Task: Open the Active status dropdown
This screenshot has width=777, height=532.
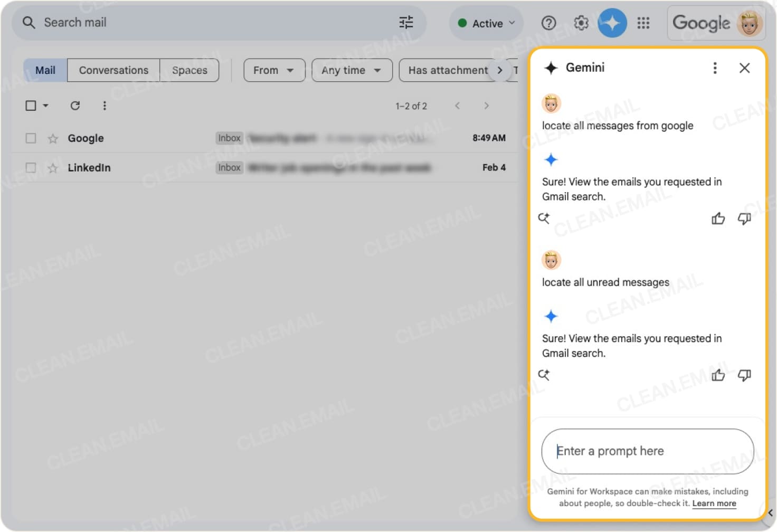Action: [x=485, y=23]
